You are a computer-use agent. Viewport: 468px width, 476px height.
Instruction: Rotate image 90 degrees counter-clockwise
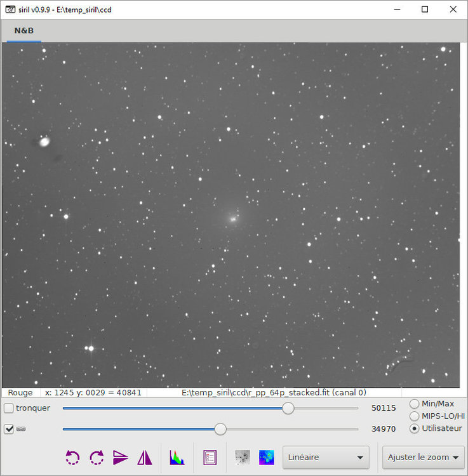72,457
